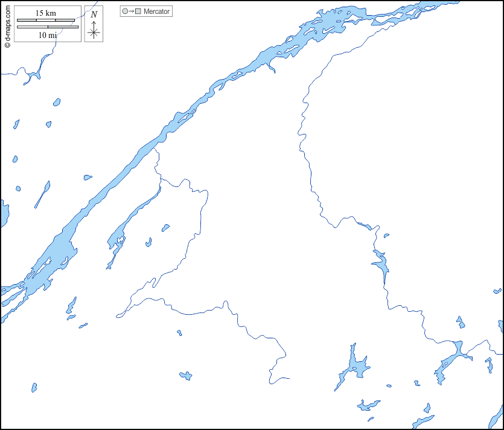This screenshot has height=430, width=504.
Task: Select the Mercator projection label
Action: [x=157, y=11]
